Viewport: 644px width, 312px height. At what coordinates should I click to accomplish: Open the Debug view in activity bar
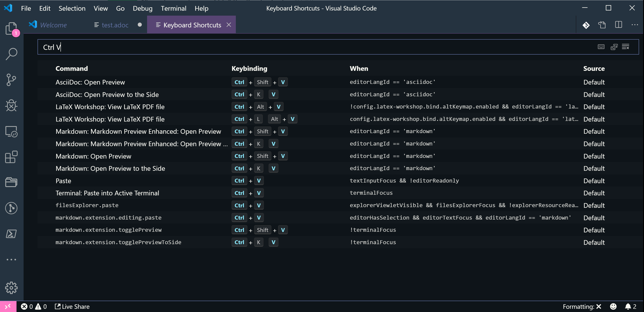11,105
